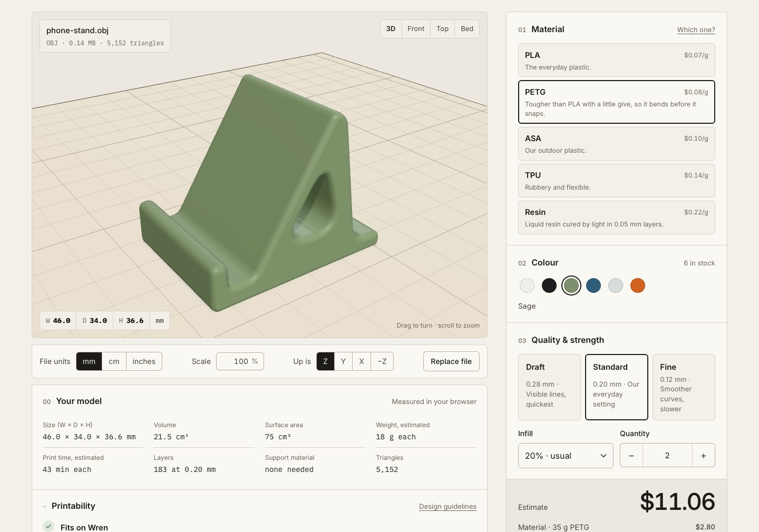
Task: Select Resin material card
Action: (x=617, y=217)
